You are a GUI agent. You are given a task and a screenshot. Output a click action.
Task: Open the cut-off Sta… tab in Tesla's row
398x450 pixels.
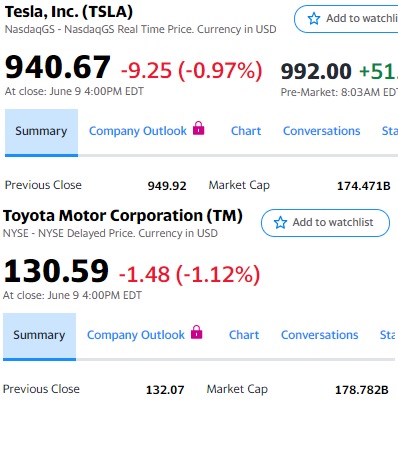point(390,131)
